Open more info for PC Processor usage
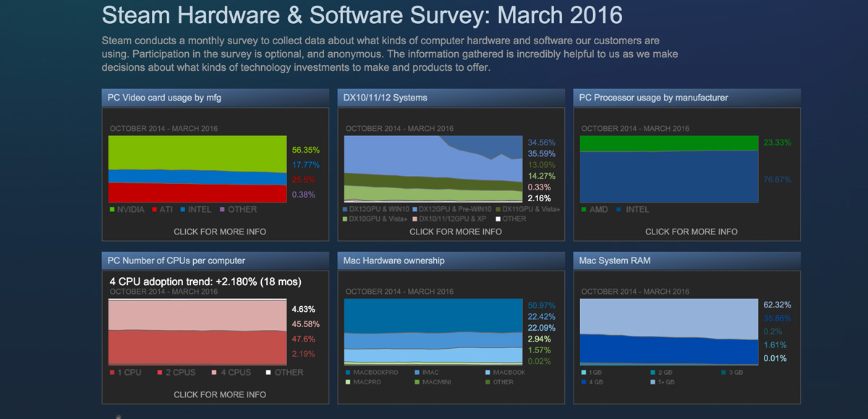Screen dimensions: 868x419 pos(692,232)
